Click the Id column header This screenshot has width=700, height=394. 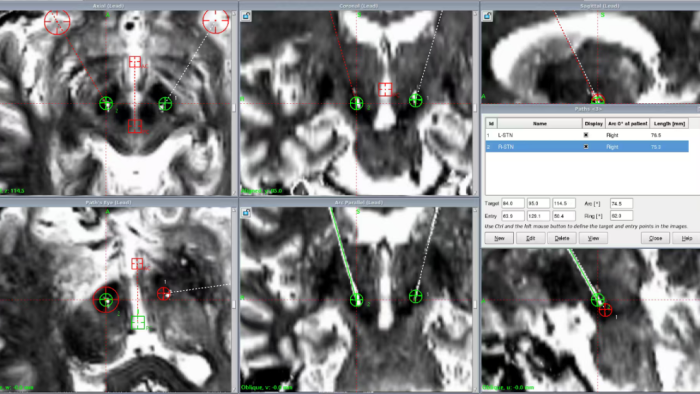coord(491,124)
